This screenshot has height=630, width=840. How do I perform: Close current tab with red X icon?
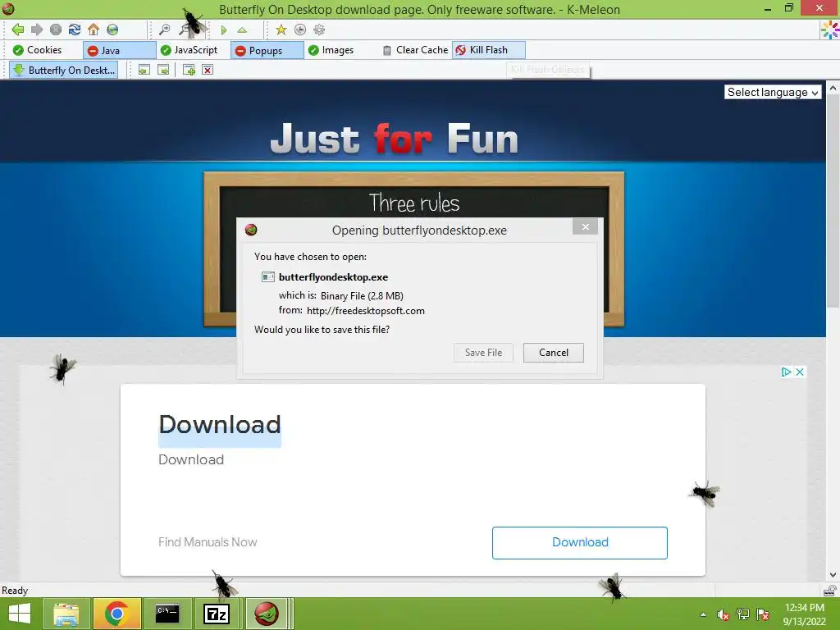pos(208,70)
